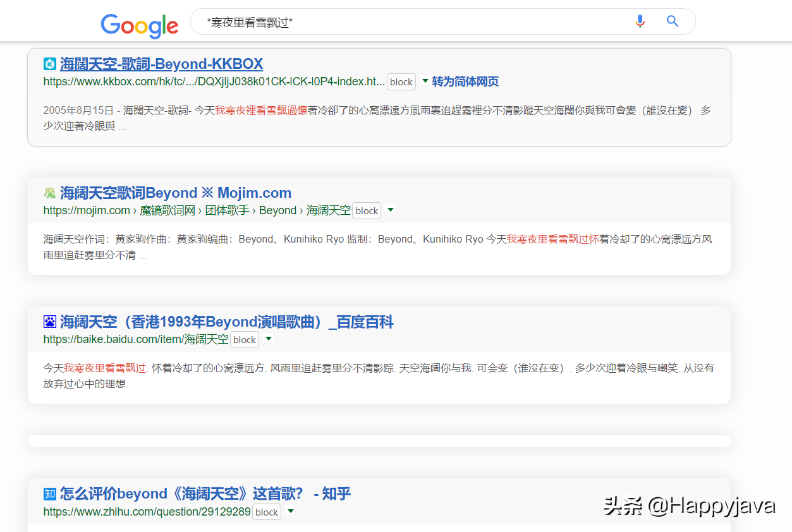
Task: Open the 海闊天空-歌詞-Beyond-KKBOX result
Action: coord(161,64)
